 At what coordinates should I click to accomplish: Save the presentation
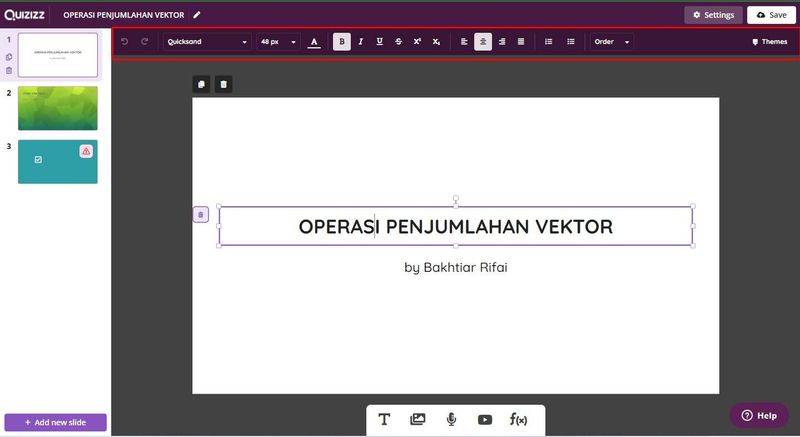point(771,15)
